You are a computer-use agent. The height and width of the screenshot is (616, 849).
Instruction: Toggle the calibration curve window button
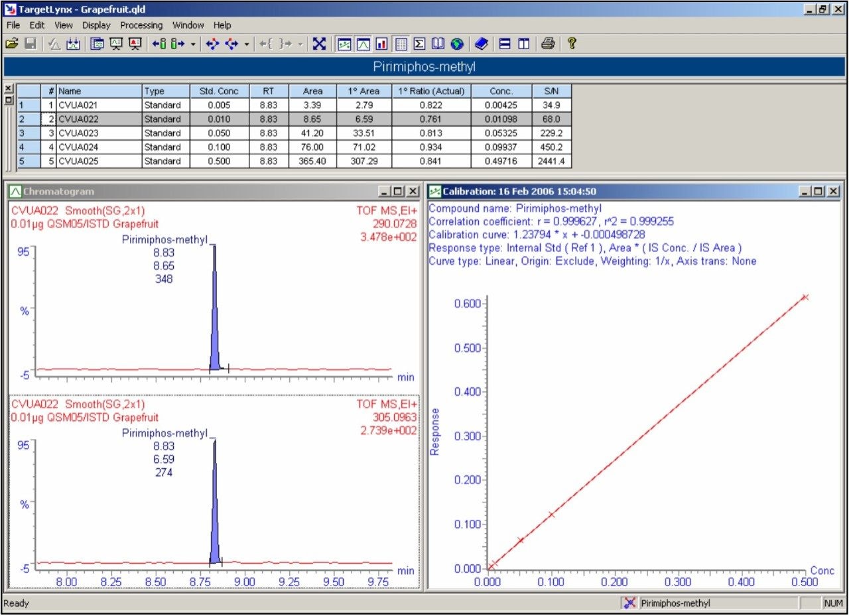point(344,44)
